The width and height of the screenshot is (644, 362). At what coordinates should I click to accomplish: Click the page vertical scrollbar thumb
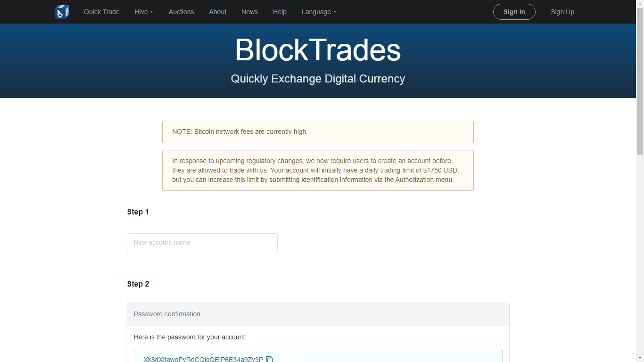[640, 82]
